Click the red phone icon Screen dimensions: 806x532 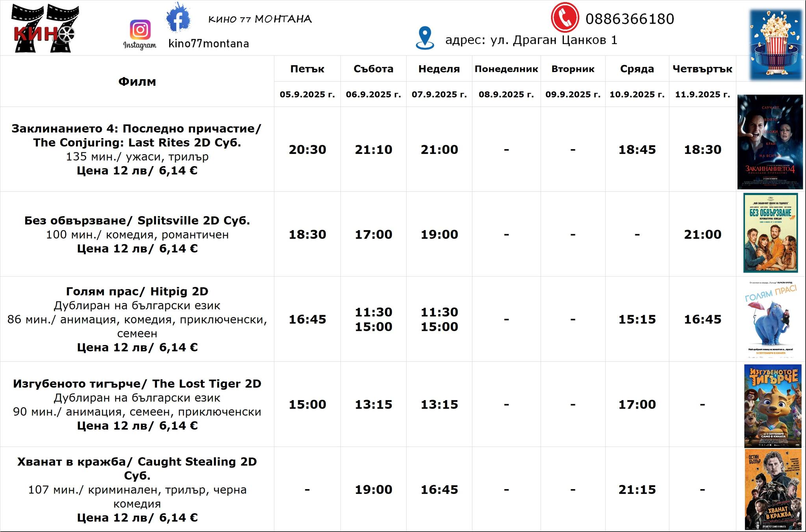(565, 18)
